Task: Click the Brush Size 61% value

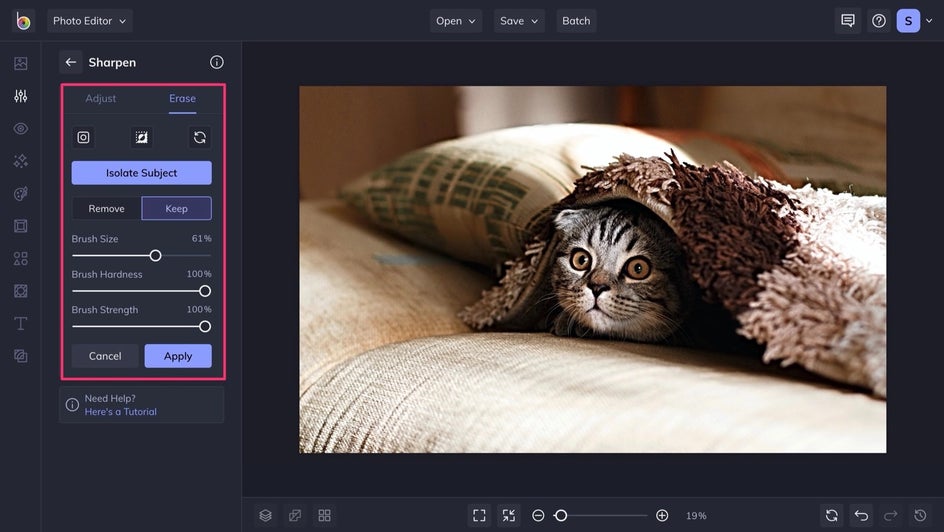Action: (202, 239)
